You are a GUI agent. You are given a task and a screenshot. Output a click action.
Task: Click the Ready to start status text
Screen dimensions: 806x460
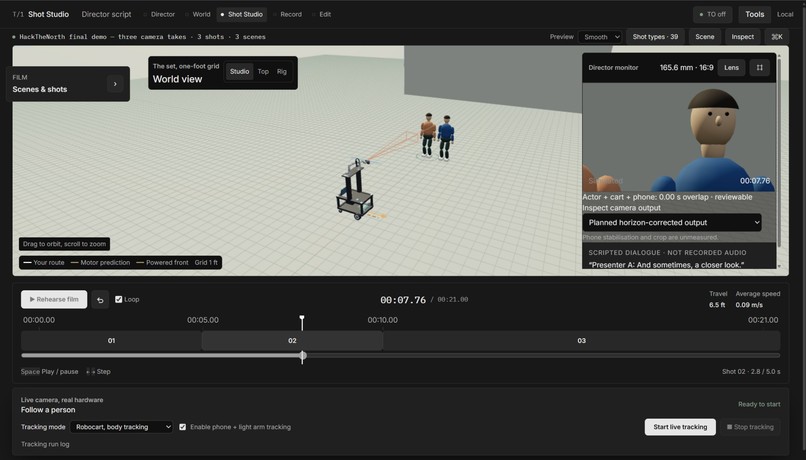click(759, 404)
